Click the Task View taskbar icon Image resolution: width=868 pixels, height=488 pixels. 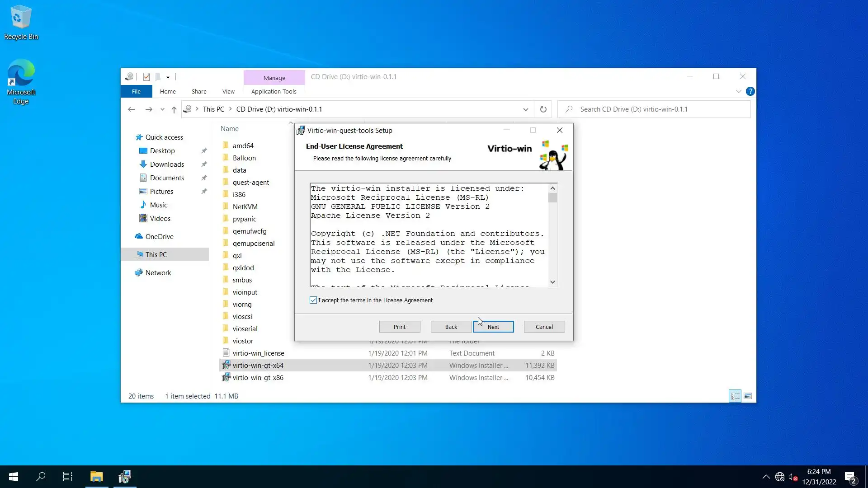click(67, 477)
